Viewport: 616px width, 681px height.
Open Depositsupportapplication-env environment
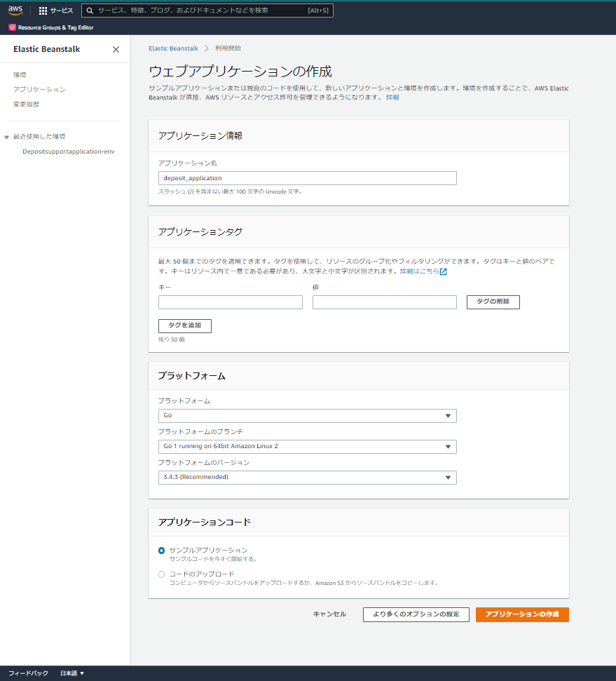(x=69, y=151)
